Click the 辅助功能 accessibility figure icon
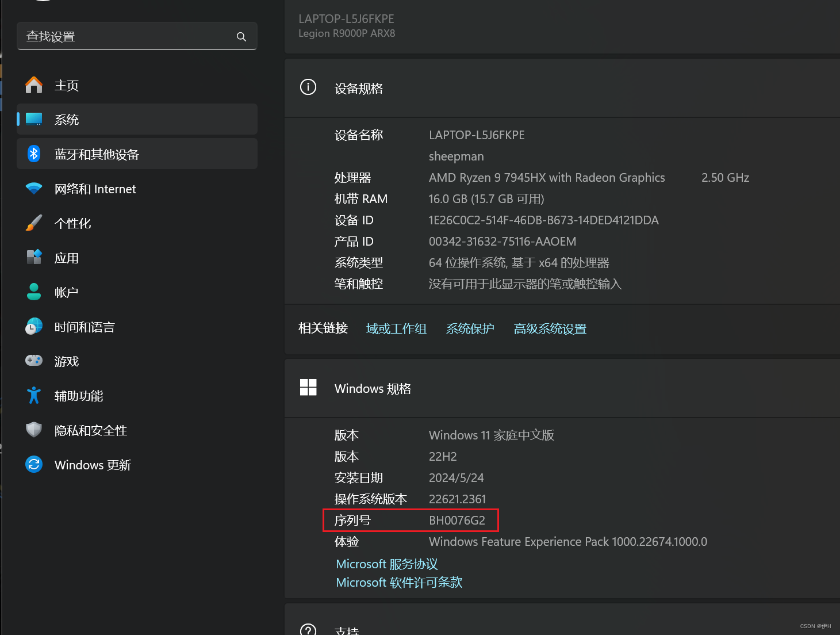 click(x=34, y=395)
